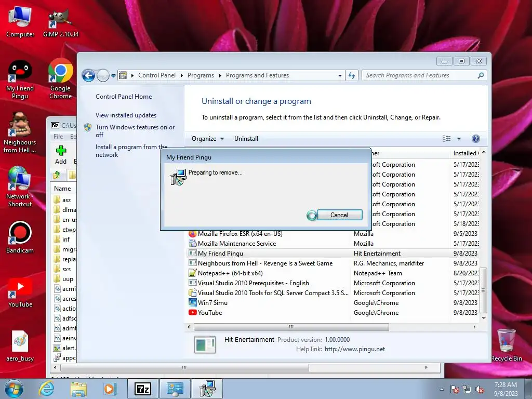Viewport: 532px width, 399px height.
Task: Expand breadcrumb arrow after Control Panel
Action: (x=181, y=75)
